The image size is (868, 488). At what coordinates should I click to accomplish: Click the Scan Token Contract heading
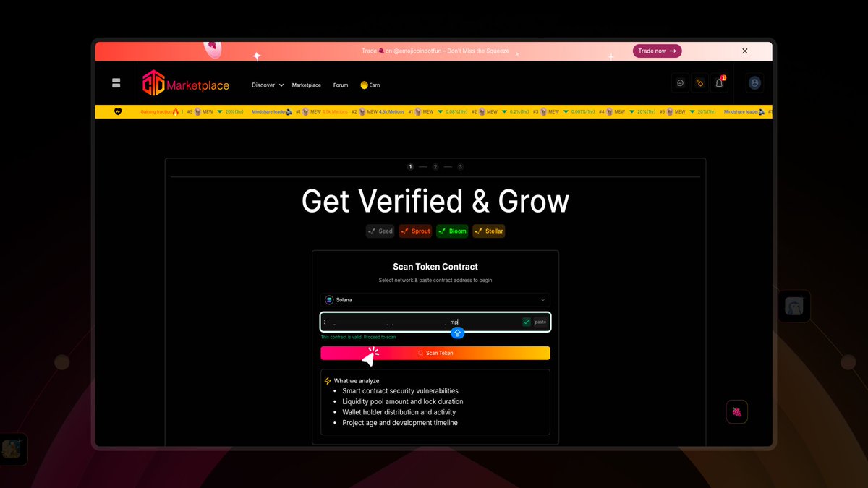click(435, 267)
